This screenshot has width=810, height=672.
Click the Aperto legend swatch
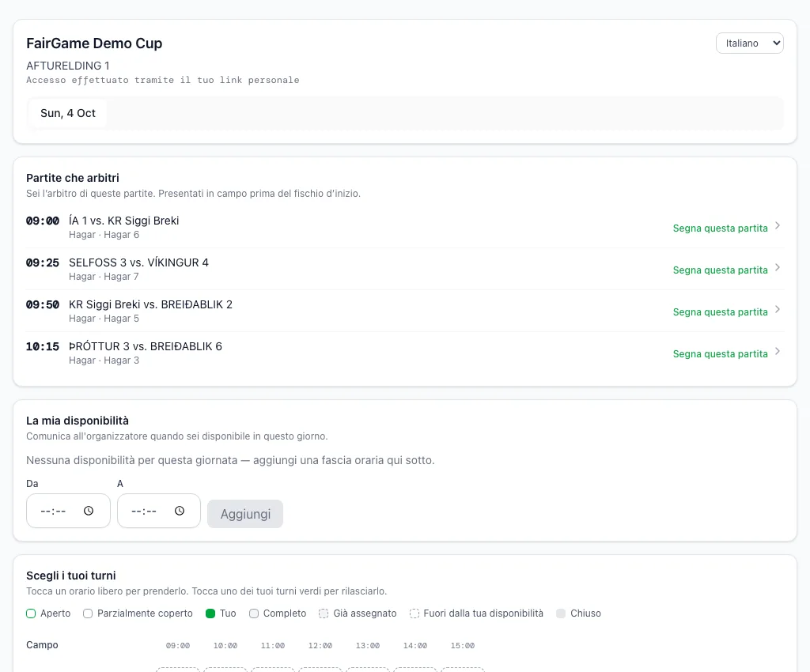coord(31,613)
